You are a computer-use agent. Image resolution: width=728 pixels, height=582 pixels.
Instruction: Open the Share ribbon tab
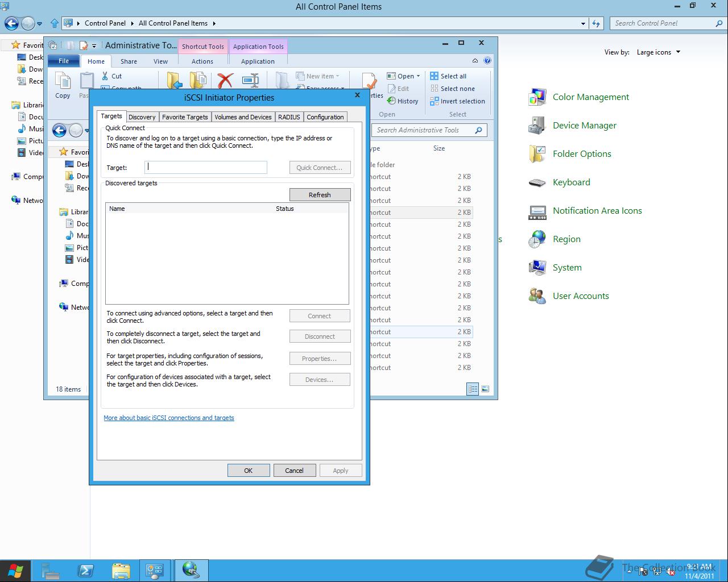click(129, 61)
